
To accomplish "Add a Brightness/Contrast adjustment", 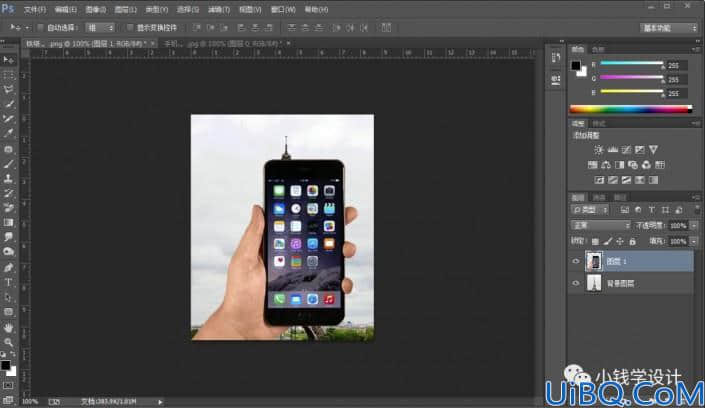I will 599,150.
